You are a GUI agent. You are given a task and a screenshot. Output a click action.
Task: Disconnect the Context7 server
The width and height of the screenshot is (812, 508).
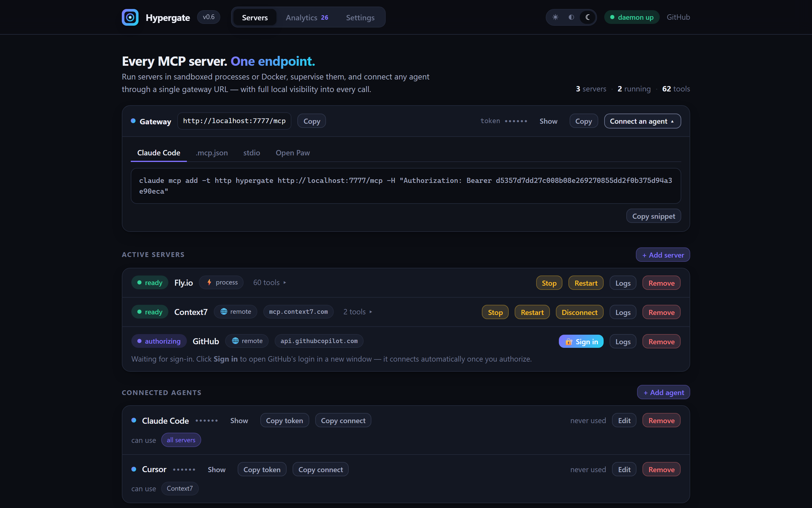(x=579, y=312)
